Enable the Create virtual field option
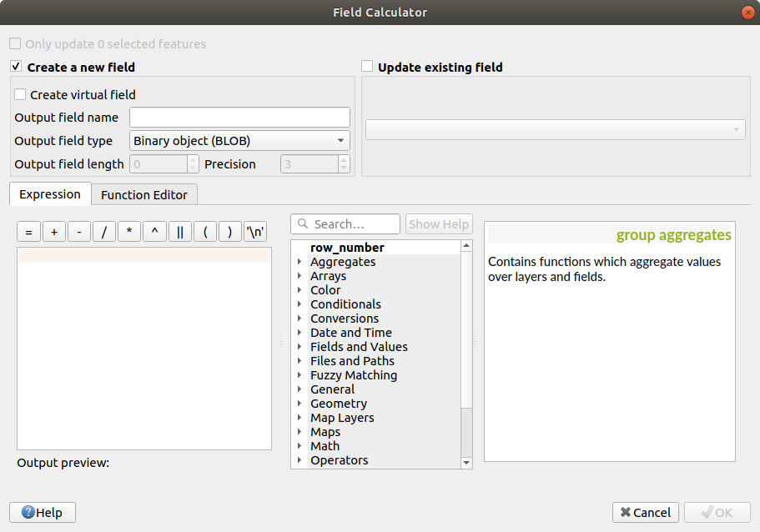The image size is (760, 532). coord(21,95)
